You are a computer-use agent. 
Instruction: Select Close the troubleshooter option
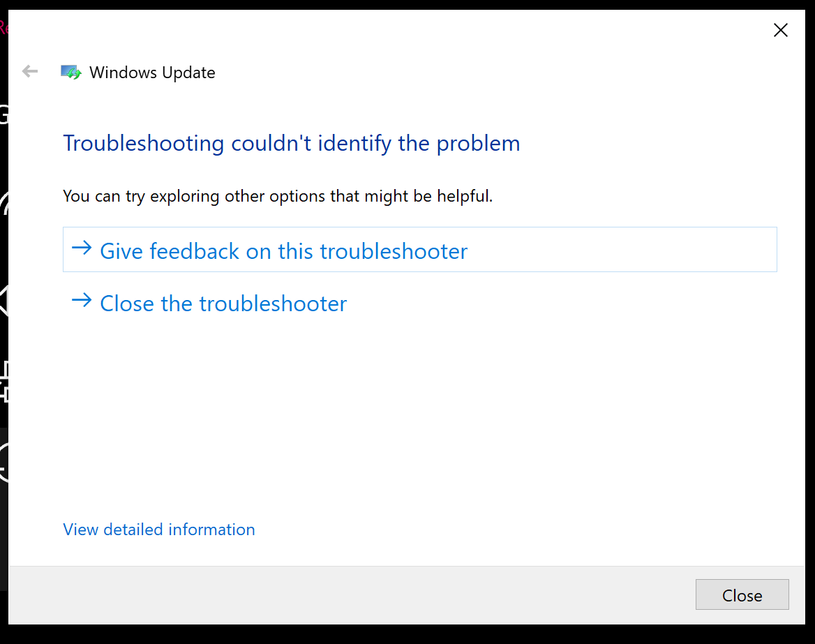(x=223, y=304)
